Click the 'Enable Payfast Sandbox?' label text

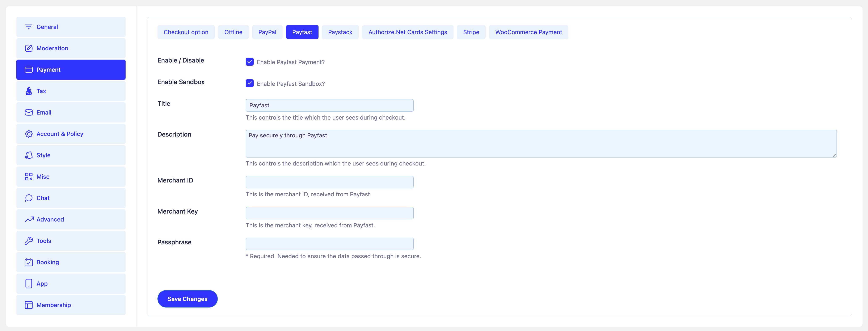(x=290, y=83)
